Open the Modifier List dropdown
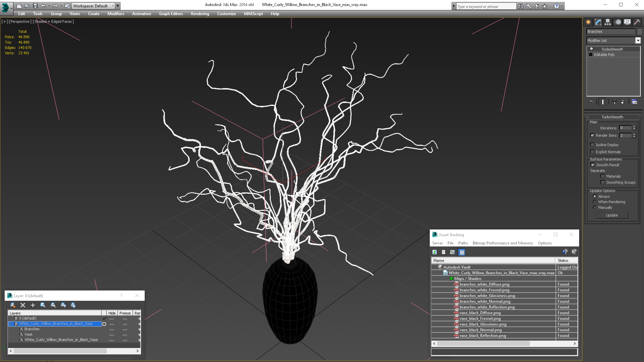The width and height of the screenshot is (644, 362). coord(638,40)
